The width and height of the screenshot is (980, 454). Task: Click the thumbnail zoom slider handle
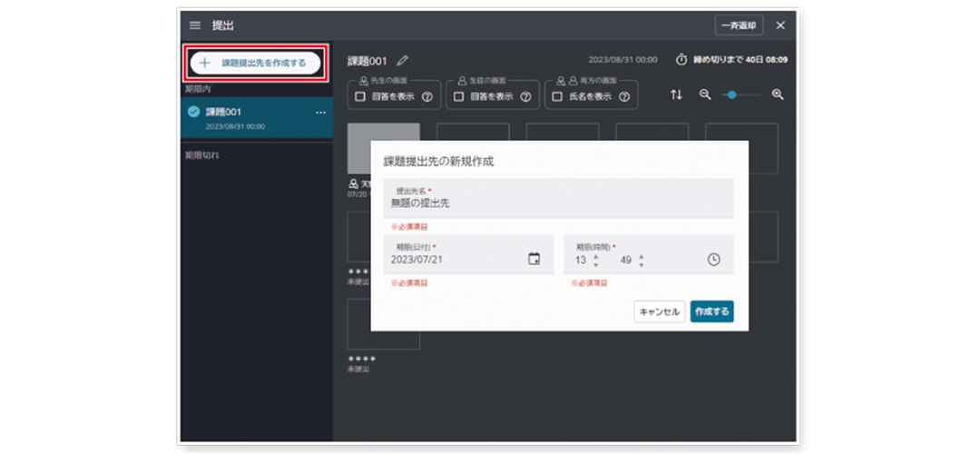coord(731,94)
